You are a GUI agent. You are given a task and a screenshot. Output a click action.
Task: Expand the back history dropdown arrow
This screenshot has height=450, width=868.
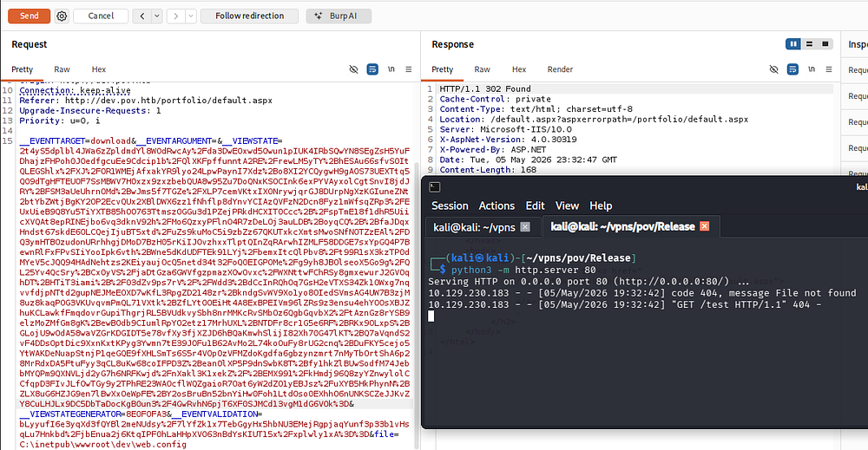[x=157, y=16]
